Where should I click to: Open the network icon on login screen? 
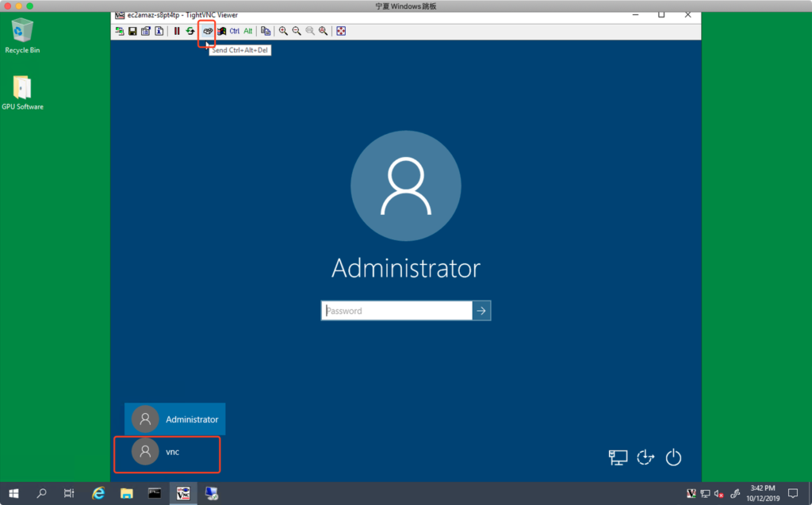(618, 457)
